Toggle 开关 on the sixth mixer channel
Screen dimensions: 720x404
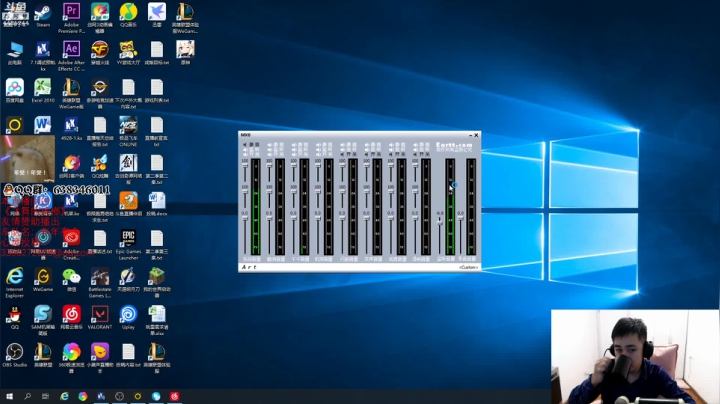pos(372,155)
